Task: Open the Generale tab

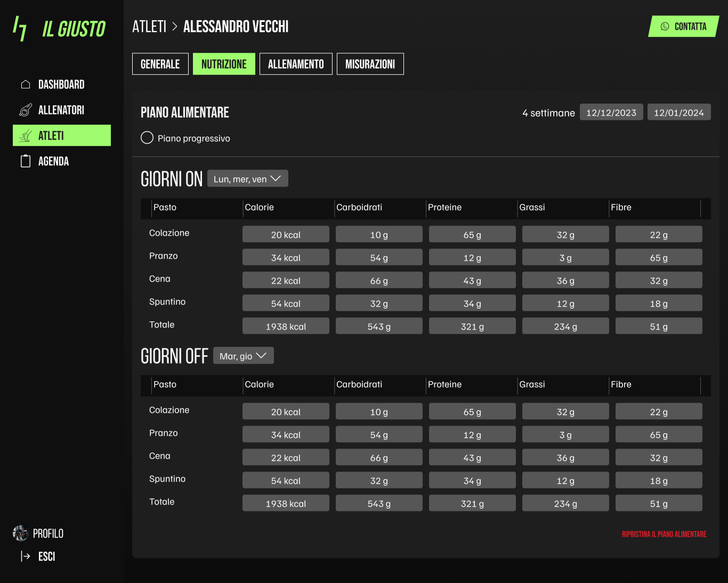Action: pos(160,64)
